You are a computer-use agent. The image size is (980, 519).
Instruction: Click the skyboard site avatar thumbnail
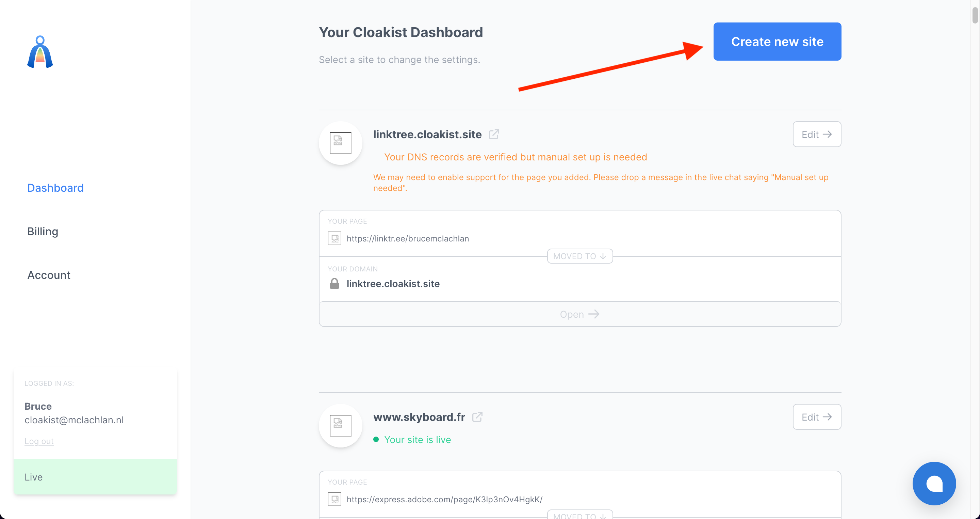[x=340, y=425]
